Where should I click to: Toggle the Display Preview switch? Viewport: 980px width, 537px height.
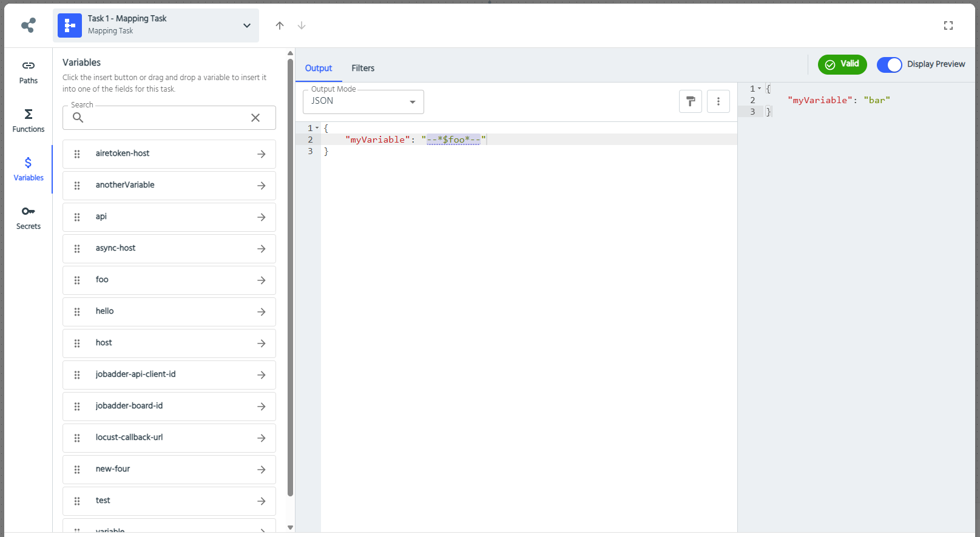pyautogui.click(x=889, y=64)
